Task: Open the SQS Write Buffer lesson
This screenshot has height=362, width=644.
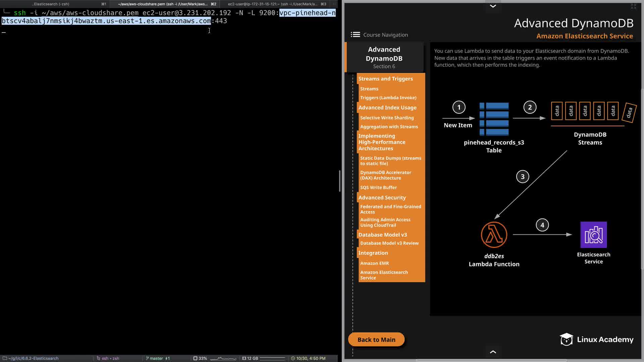Action: (x=378, y=187)
